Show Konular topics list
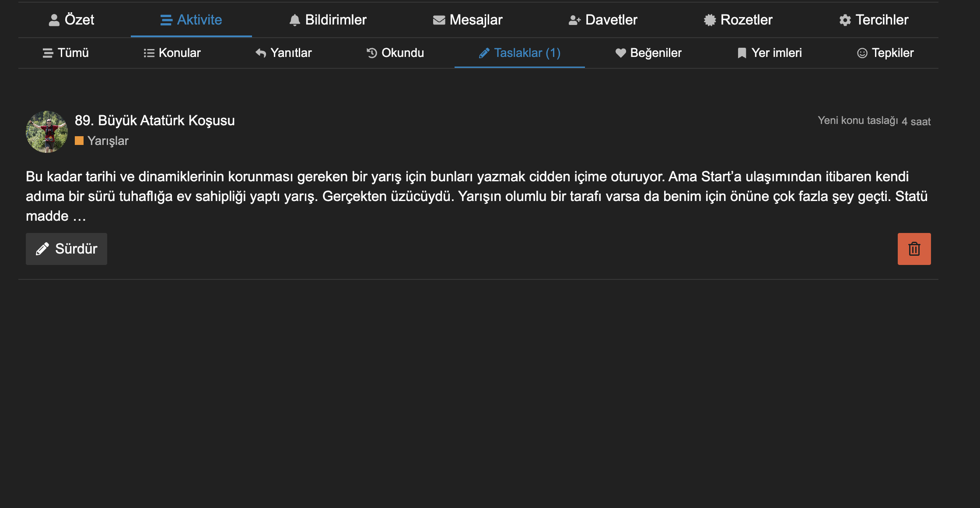 [172, 53]
